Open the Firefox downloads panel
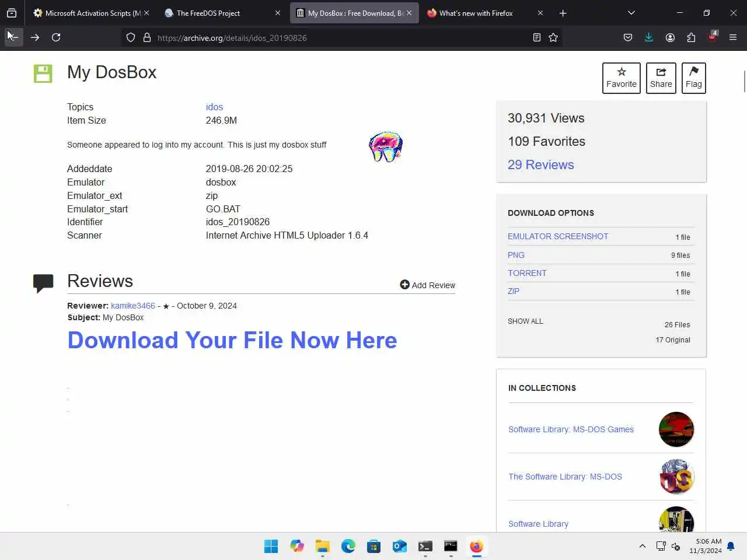The width and height of the screenshot is (747, 560). click(648, 37)
